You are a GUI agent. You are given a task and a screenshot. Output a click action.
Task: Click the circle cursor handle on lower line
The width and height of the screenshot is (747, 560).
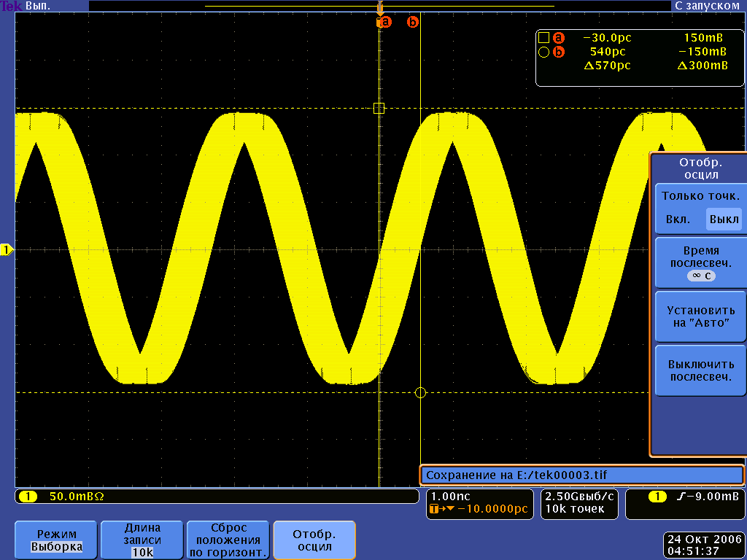420,393
